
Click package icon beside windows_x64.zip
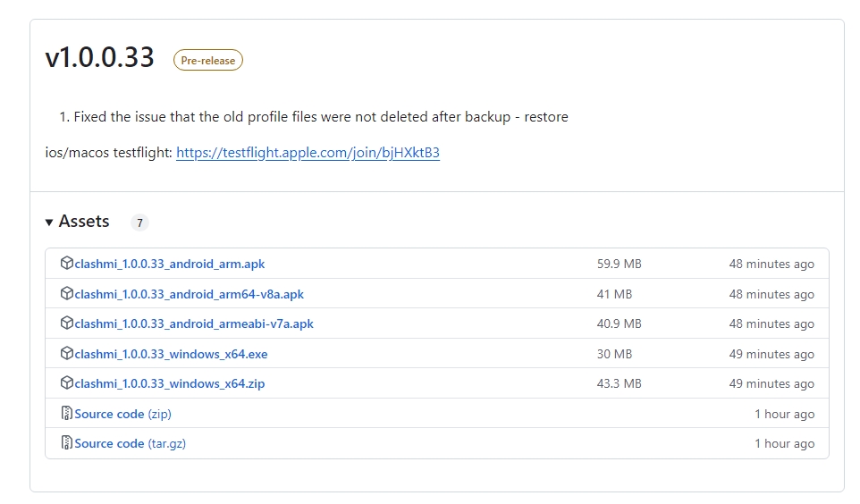pos(66,382)
